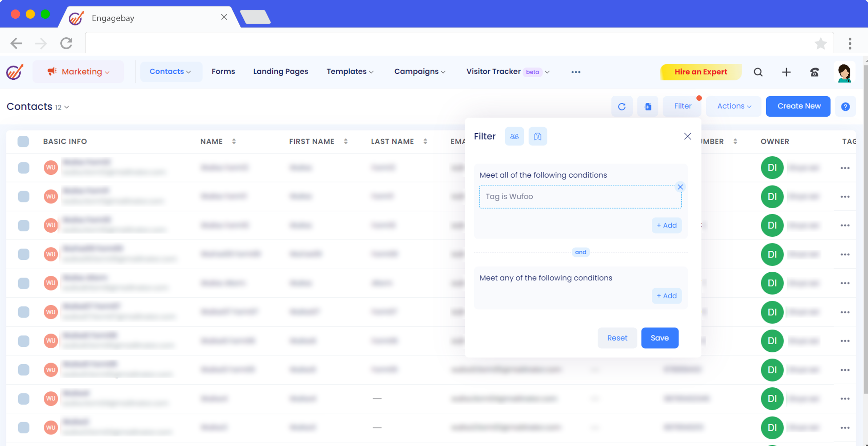
Task: Click the import contacts icon
Action: [x=648, y=106]
